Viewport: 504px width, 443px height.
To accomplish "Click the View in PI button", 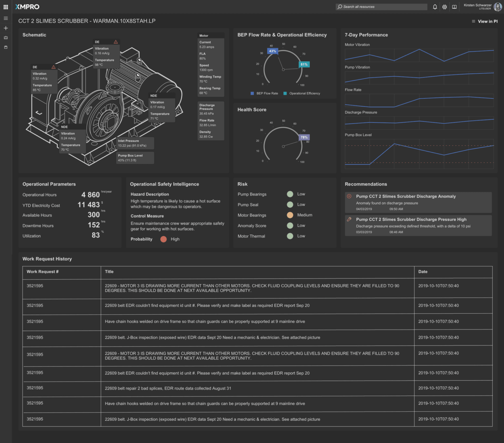I will 485,21.
